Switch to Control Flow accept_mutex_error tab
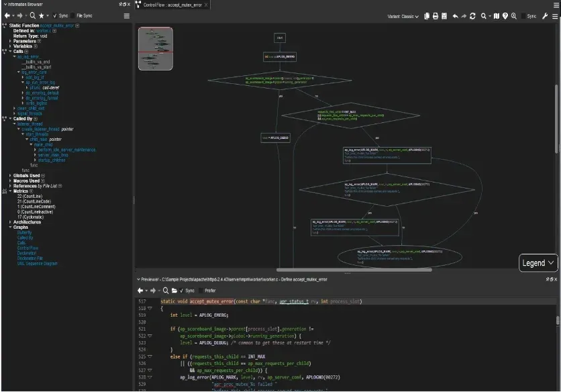Viewport: 561px width, 392px height. pos(172,5)
